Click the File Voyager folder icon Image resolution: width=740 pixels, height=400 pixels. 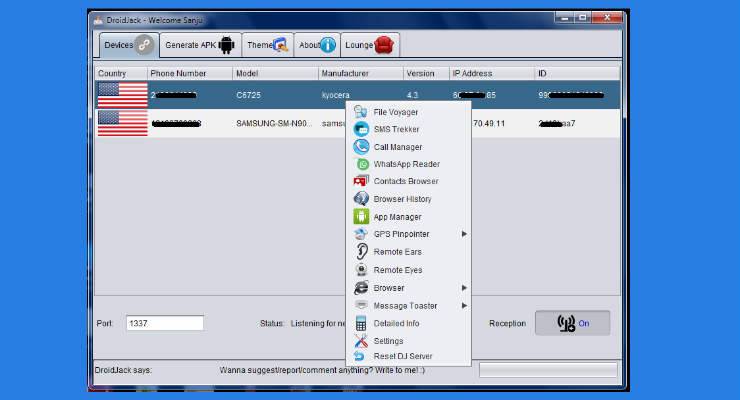tap(361, 112)
